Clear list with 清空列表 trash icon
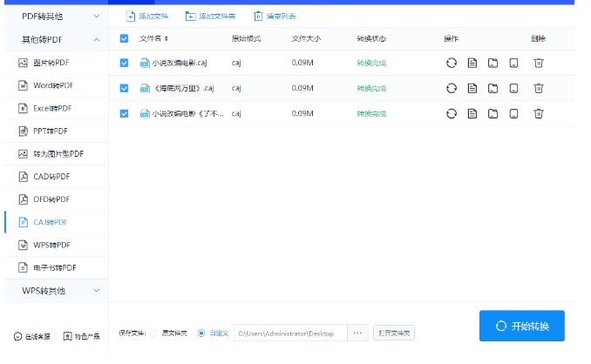 (258, 17)
